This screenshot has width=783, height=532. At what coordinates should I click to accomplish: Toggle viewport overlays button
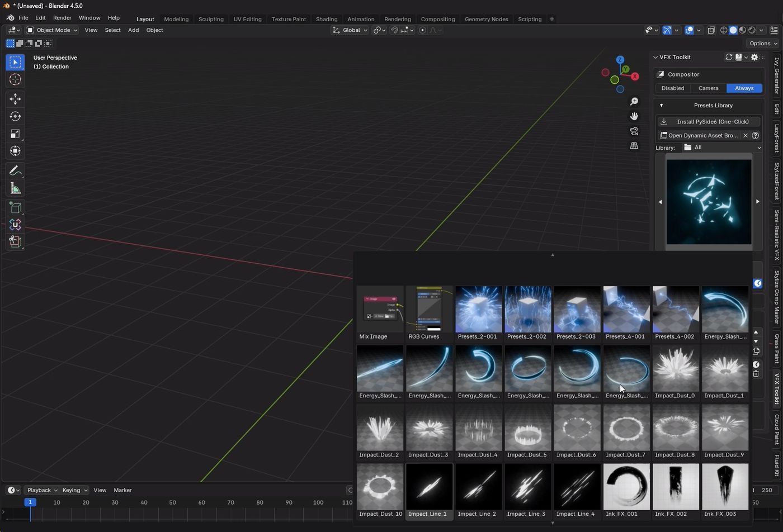689,30
